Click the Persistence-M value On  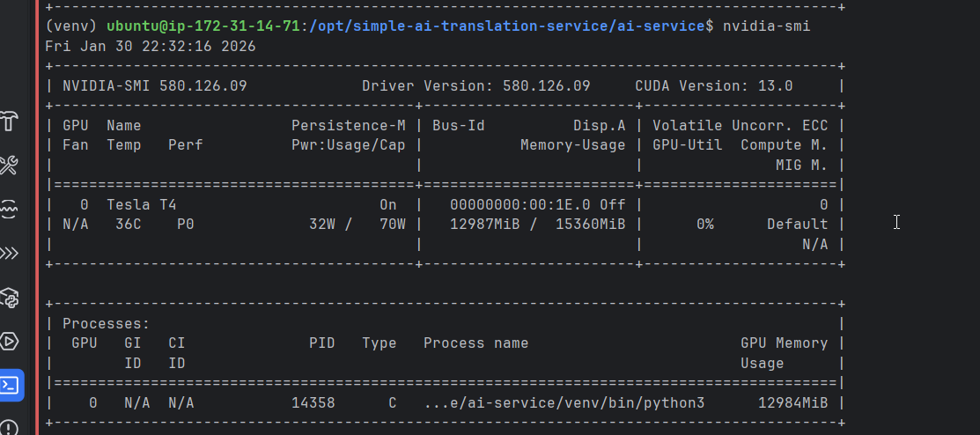point(387,204)
